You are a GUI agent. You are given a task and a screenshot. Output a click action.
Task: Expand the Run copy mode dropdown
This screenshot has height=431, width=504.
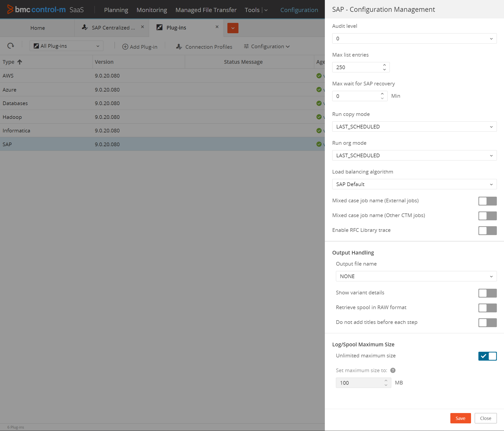(x=414, y=127)
